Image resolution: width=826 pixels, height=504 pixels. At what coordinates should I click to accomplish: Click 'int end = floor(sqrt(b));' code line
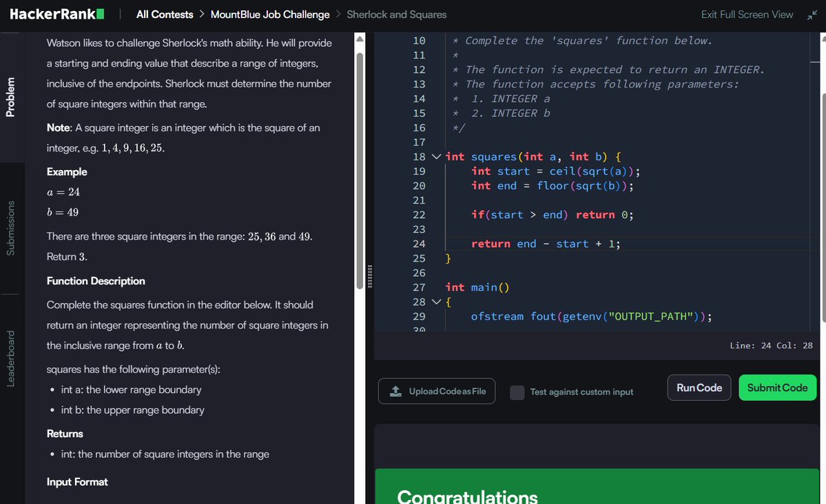(x=552, y=186)
